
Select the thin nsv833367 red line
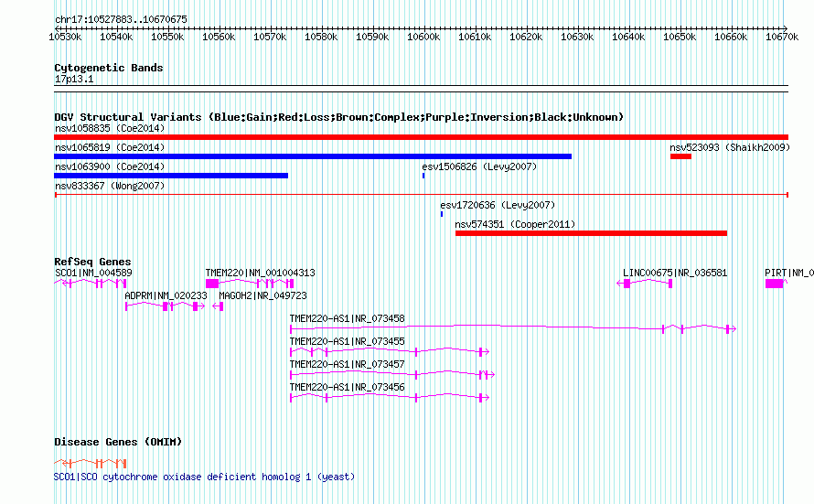421,195
